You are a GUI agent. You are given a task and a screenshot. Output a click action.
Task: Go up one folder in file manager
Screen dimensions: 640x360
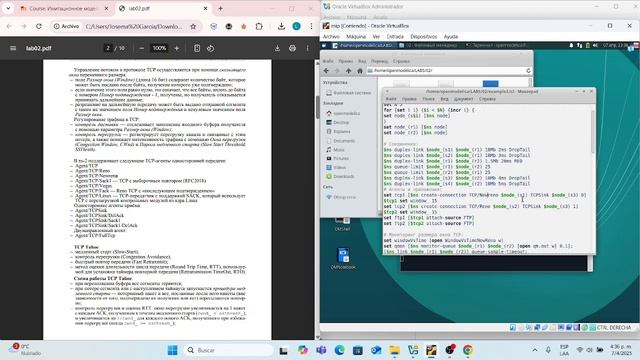[x=348, y=71]
